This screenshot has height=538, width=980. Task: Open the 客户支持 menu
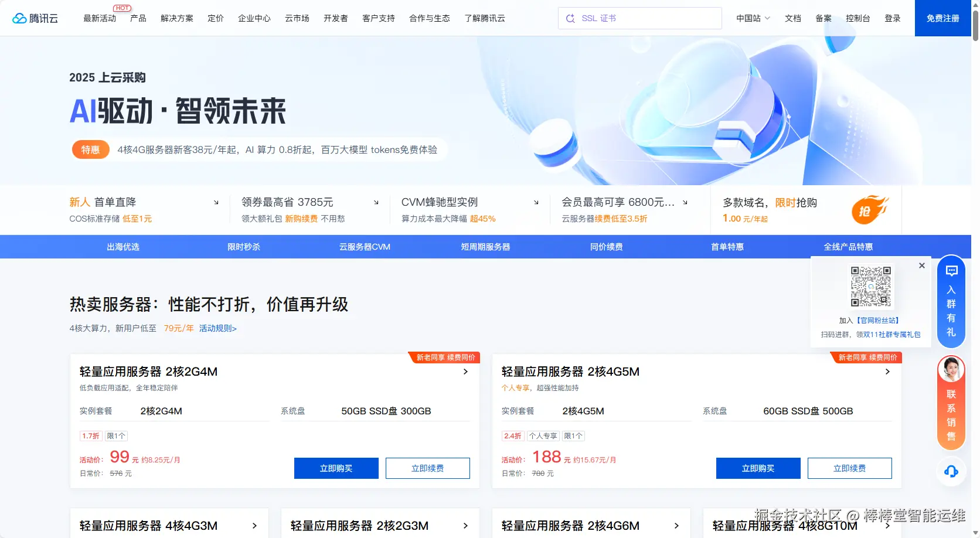379,18
